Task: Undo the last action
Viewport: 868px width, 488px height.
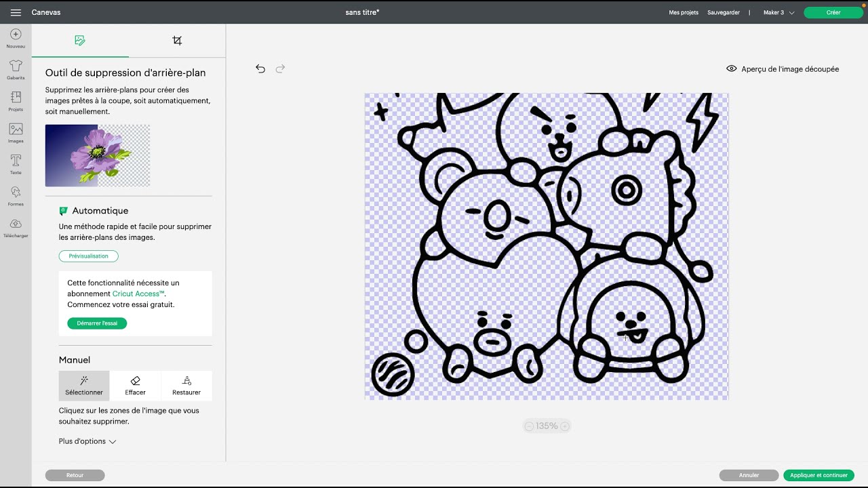Action: [x=260, y=68]
